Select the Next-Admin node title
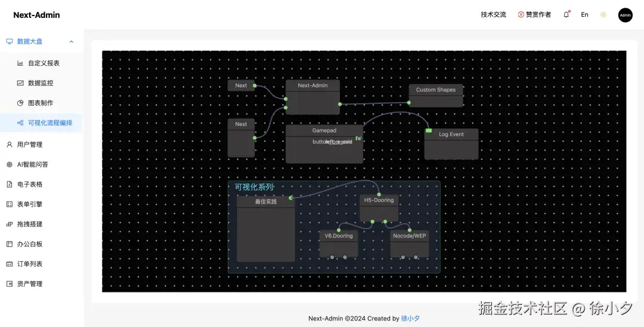The image size is (644, 327). point(312,85)
